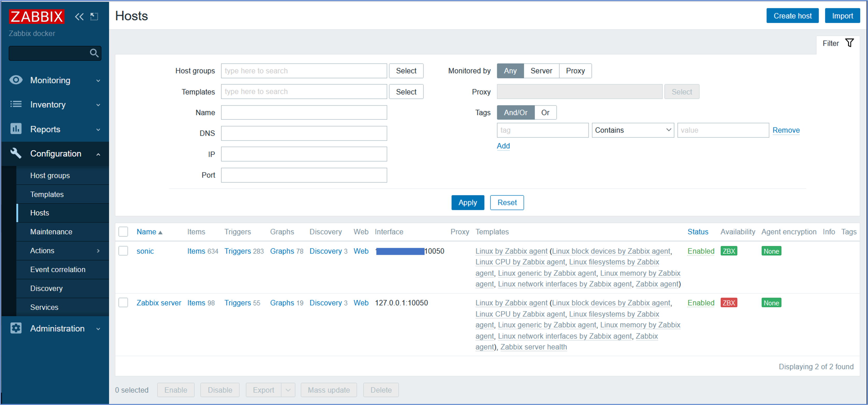868x405 pixels.
Task: Select Any in Monitored by
Action: pyautogui.click(x=510, y=71)
